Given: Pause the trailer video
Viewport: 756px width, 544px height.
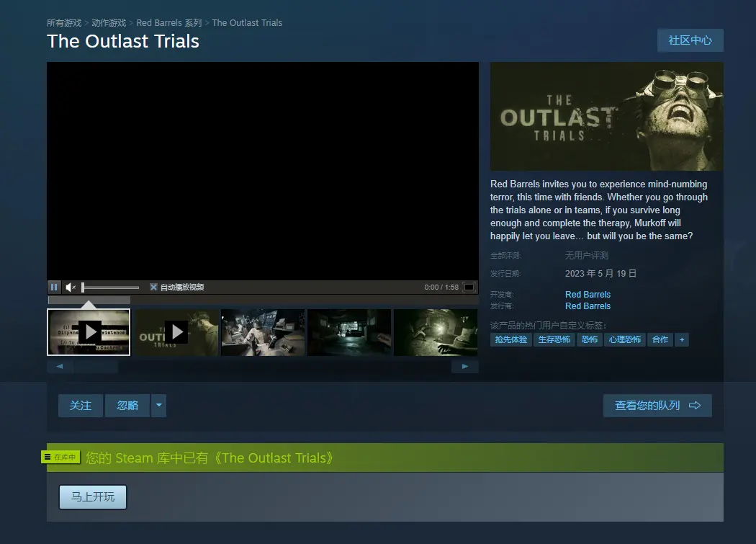Looking at the screenshot, I should [x=54, y=287].
